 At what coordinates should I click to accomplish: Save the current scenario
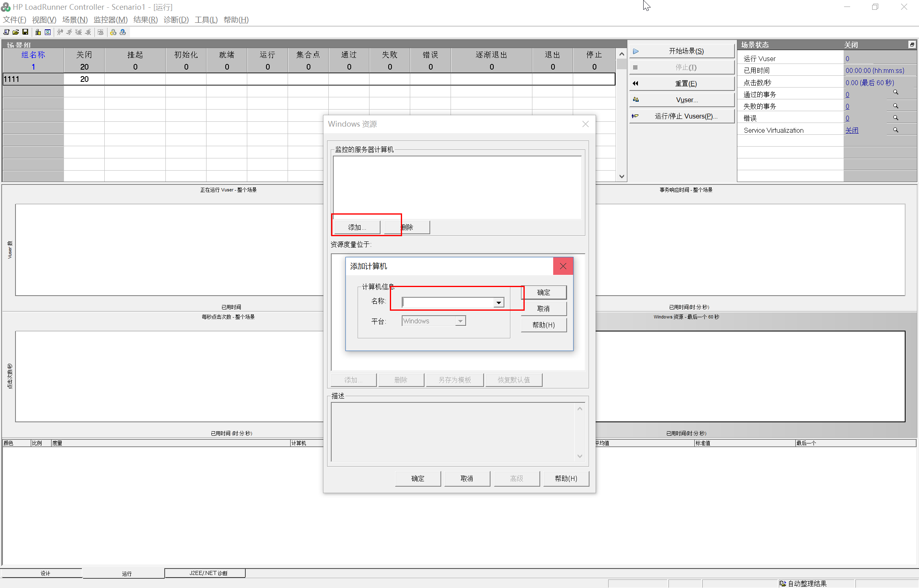[x=25, y=32]
